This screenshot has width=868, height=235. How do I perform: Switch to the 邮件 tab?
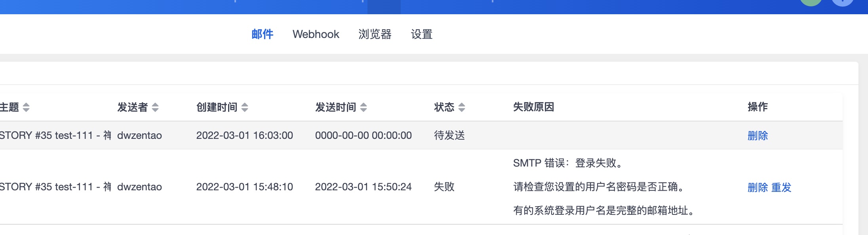tap(262, 34)
